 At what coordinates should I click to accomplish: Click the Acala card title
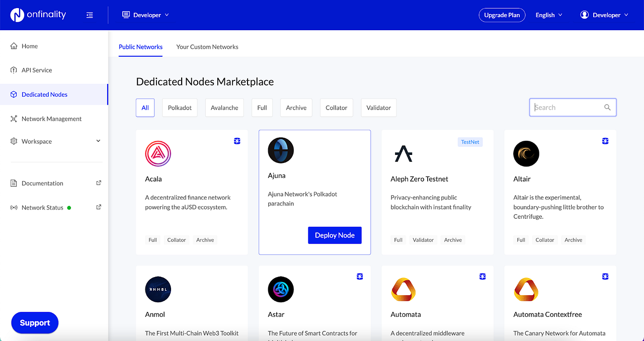153,179
